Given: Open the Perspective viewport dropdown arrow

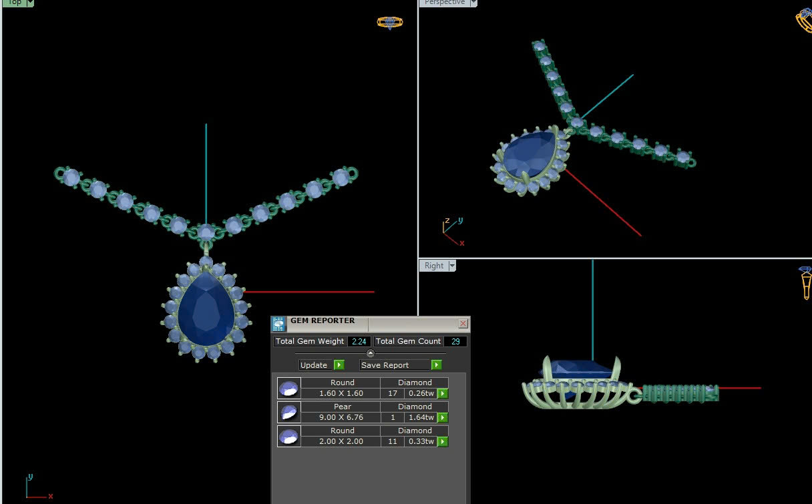Looking at the screenshot, I should (x=474, y=3).
